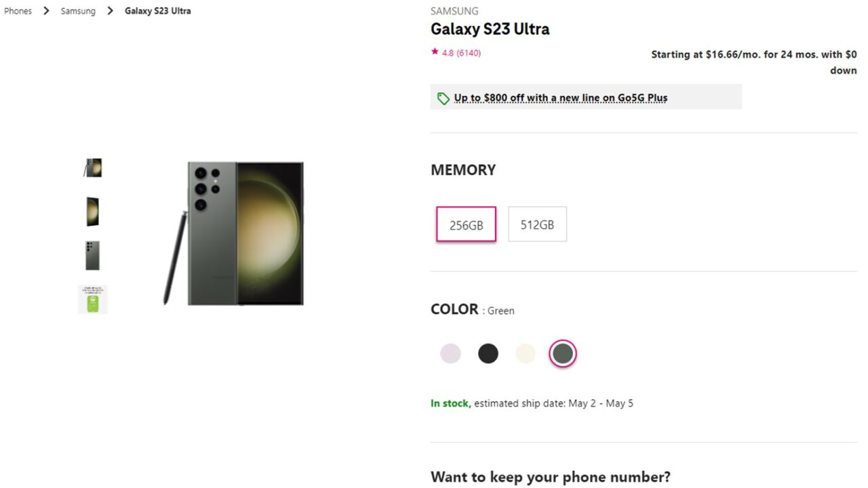The width and height of the screenshot is (868, 488).
Task: Click the SAMSUNG brand label
Action: click(x=454, y=11)
